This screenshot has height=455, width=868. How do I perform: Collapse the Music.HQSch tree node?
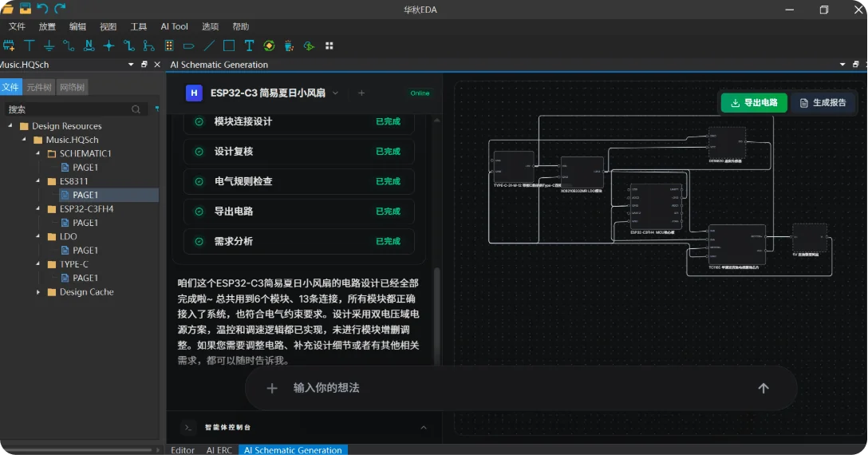click(25, 140)
